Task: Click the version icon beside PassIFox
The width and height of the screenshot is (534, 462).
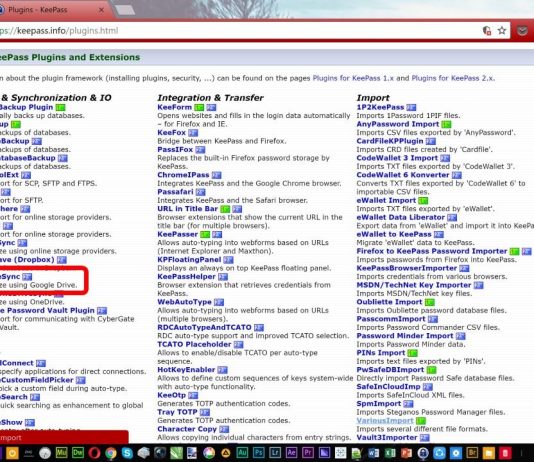Action: coord(200,150)
